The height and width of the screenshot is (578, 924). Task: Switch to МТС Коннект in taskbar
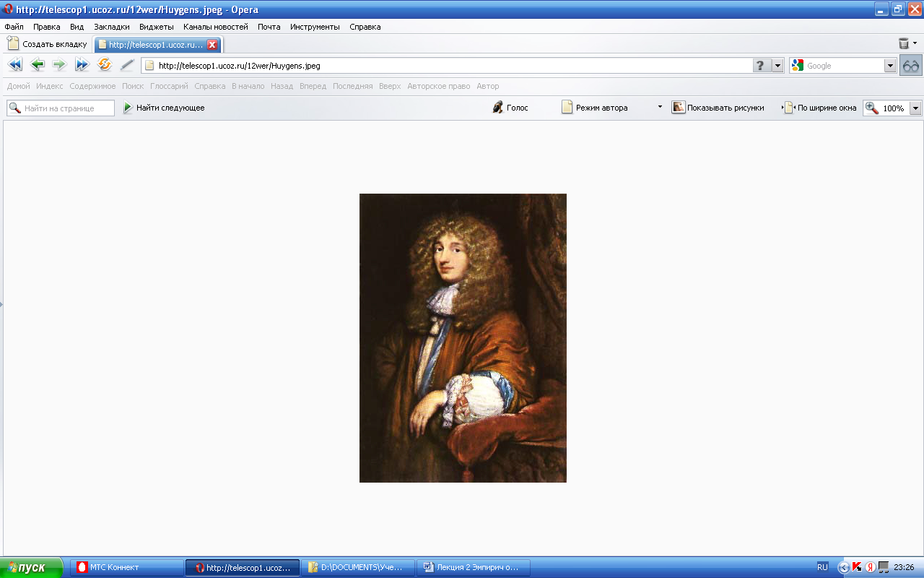click(127, 567)
